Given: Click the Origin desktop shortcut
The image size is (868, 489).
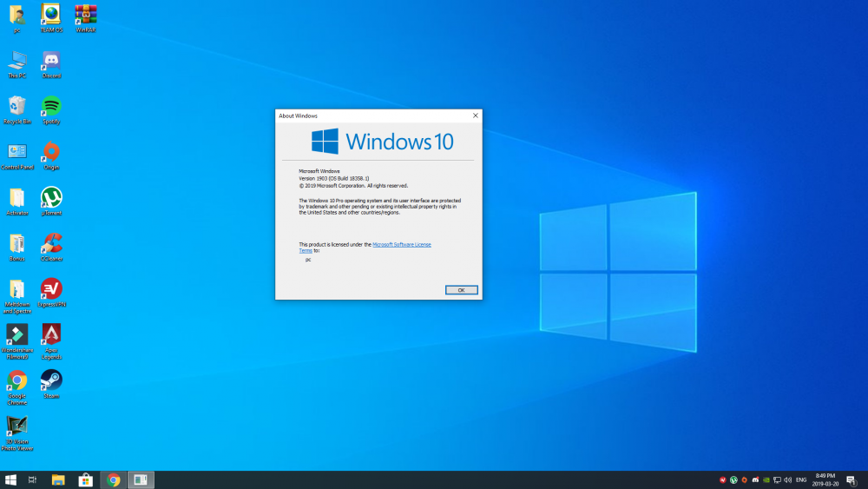Looking at the screenshot, I should tap(51, 153).
